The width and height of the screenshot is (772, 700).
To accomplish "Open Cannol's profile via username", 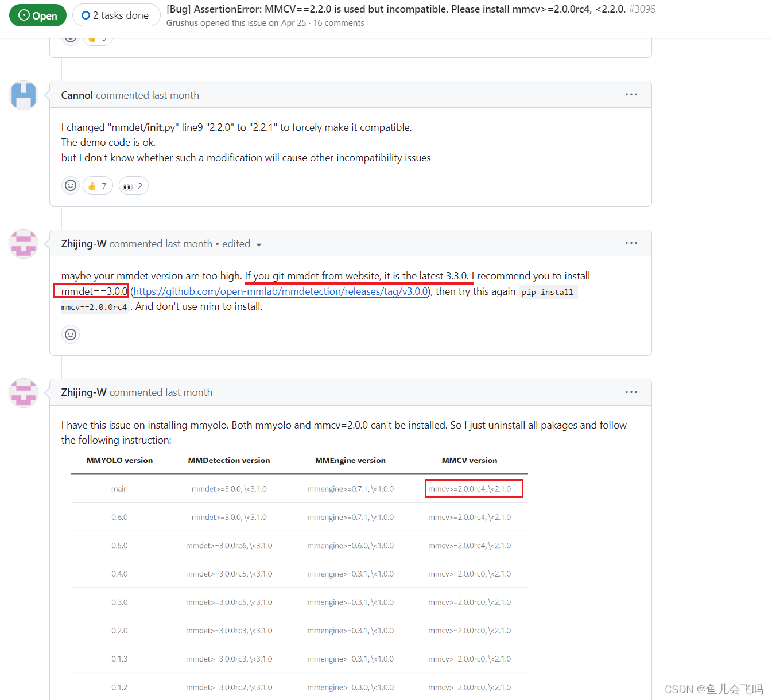I will coord(76,95).
